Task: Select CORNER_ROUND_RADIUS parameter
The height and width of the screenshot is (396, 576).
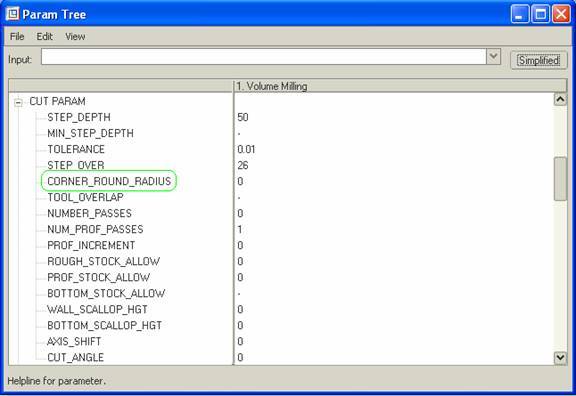Action: click(x=109, y=181)
